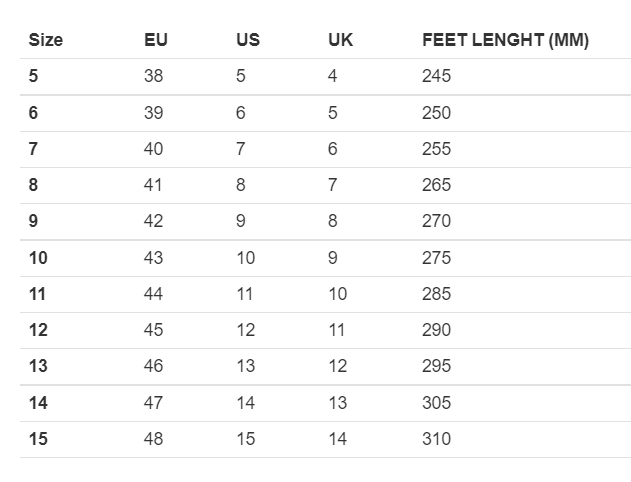
Task: Click EU value 40
Action: point(154,149)
